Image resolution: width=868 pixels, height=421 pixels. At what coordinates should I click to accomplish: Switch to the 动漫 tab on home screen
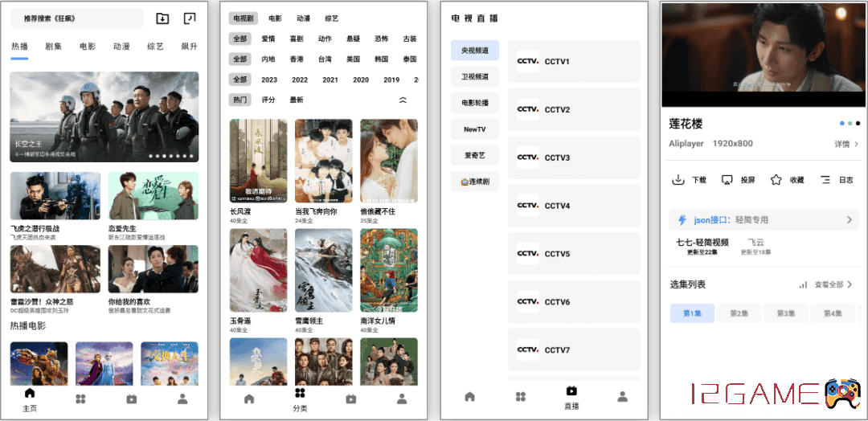[121, 47]
